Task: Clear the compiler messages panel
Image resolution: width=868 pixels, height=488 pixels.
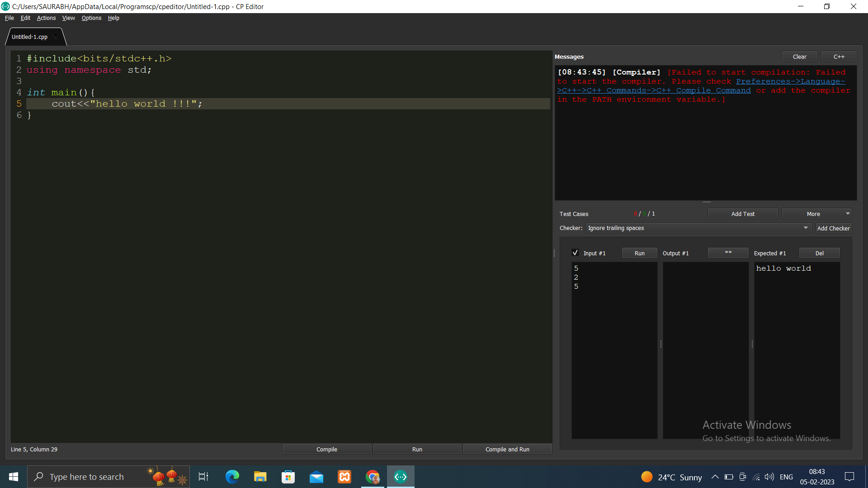Action: click(x=799, y=56)
